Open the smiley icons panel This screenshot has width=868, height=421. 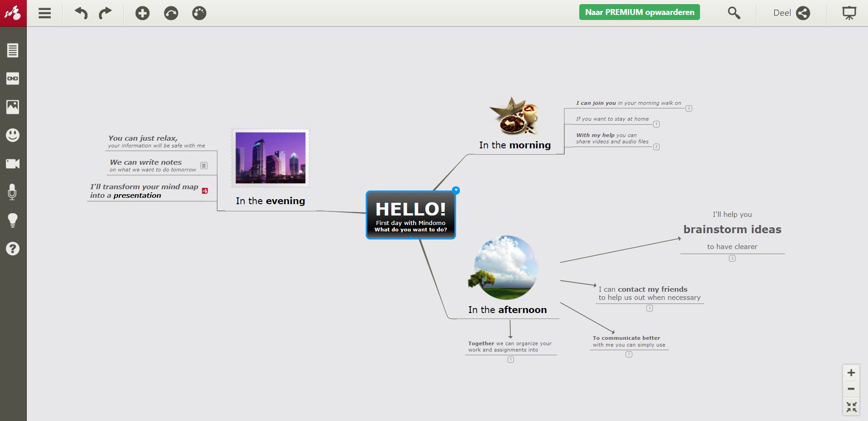click(13, 135)
